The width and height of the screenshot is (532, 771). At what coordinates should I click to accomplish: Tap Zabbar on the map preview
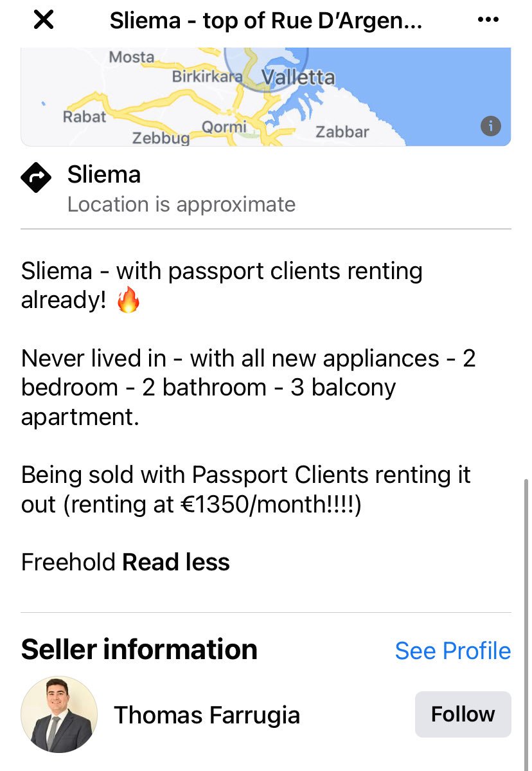(342, 132)
